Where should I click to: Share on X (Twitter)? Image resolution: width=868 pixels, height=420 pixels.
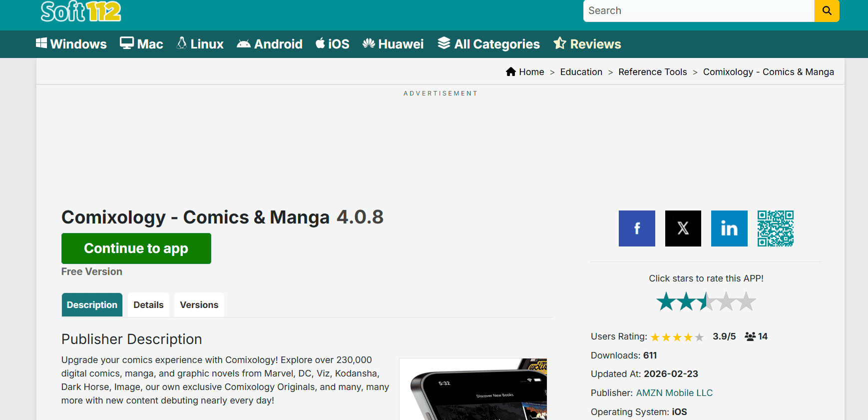[x=683, y=228]
